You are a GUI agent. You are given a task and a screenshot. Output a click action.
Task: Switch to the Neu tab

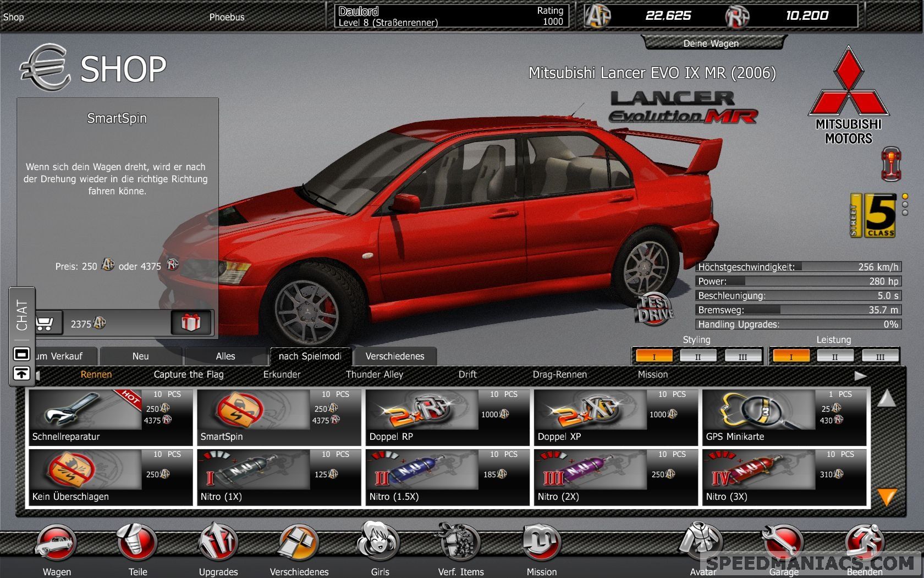click(141, 356)
